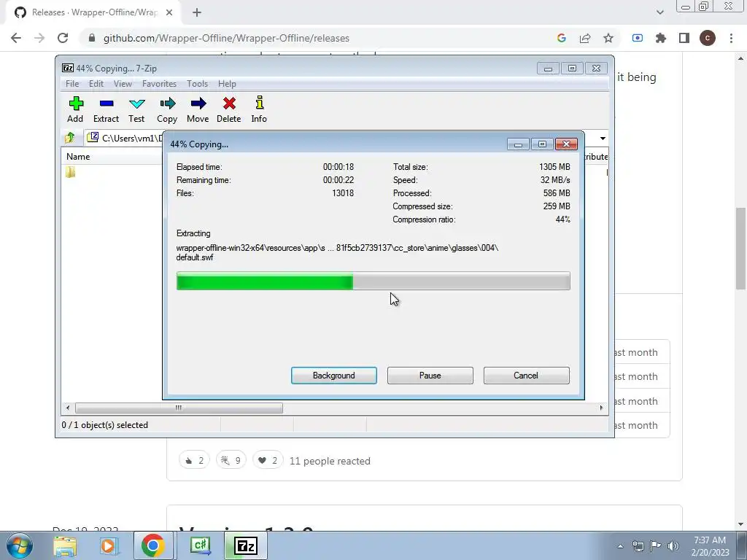The image size is (747, 560).
Task: Click the page vertical scrollbar thumb
Action: 740,248
